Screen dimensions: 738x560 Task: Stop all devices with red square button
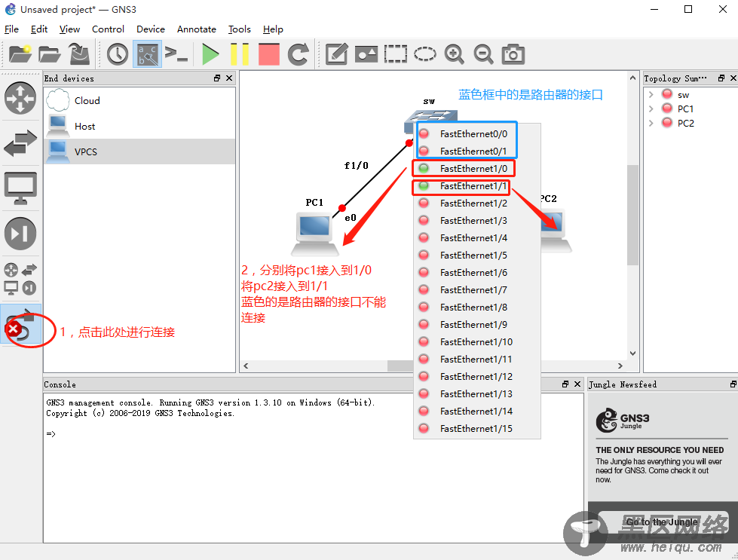pos(269,54)
